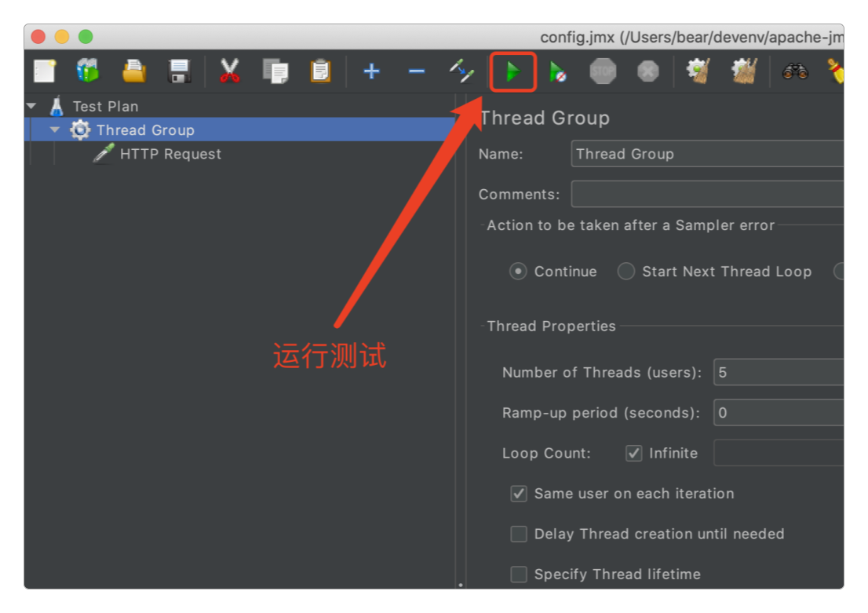The width and height of the screenshot is (868, 613).
Task: Select the Test Plan tree item
Action: [x=105, y=106]
